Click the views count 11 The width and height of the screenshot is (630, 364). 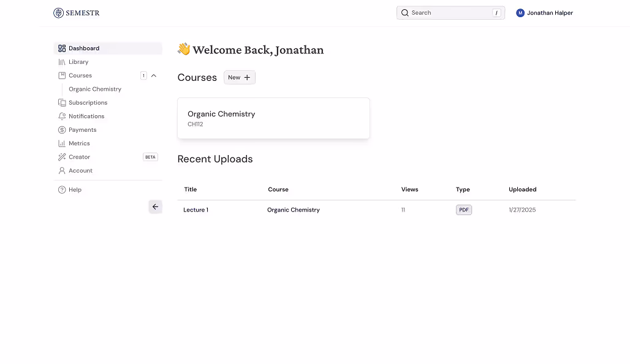pos(403,210)
